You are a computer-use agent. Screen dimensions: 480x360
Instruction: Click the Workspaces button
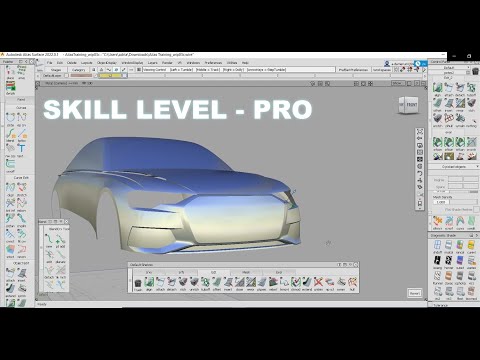(382, 70)
